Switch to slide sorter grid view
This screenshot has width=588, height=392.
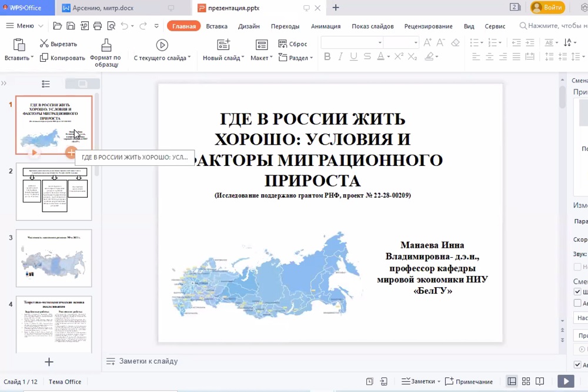pyautogui.click(x=526, y=381)
